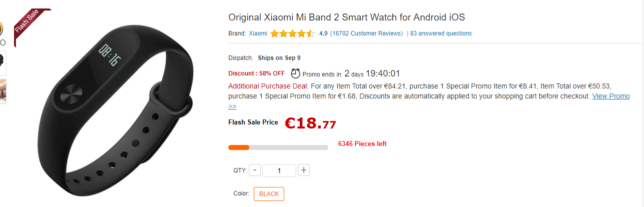Click the promo alarm clock icon
Image resolution: width=644 pixels, height=207 pixels.
[x=296, y=73]
